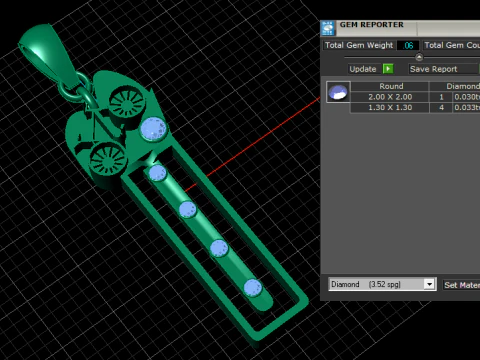480x360 pixels.
Task: Click the Set Material button
Action: point(462,285)
